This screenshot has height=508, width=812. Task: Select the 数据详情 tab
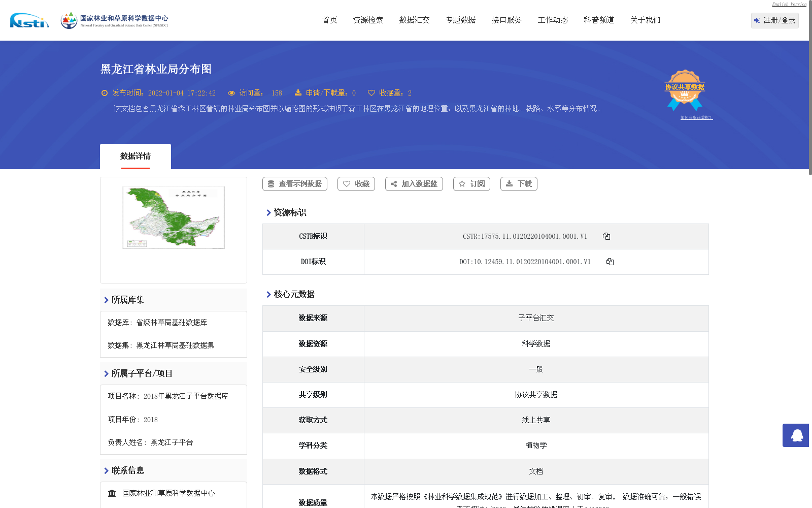pos(136,156)
